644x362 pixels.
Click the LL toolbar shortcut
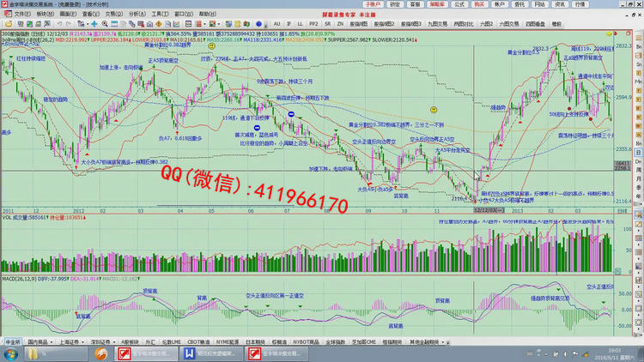[301, 24]
